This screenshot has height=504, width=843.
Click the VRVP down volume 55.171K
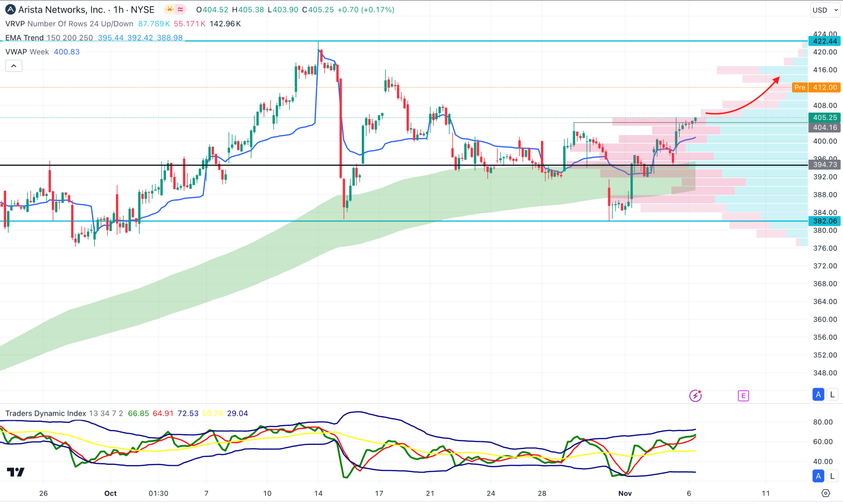click(x=190, y=24)
